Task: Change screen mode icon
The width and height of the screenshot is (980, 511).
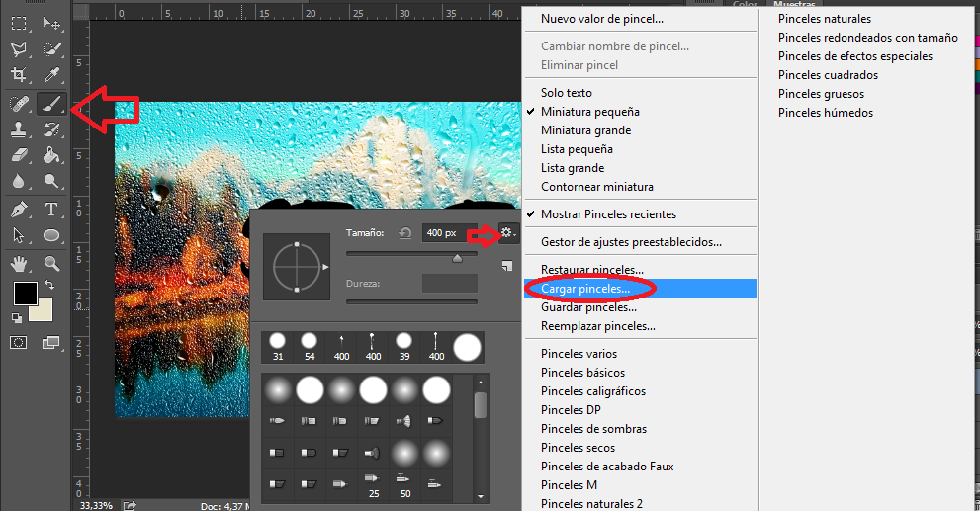Action: [51, 342]
